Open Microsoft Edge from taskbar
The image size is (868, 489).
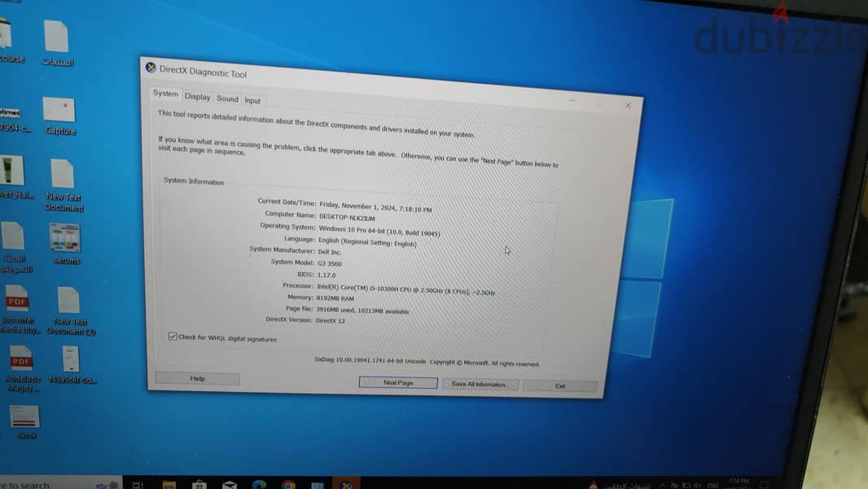259,485
